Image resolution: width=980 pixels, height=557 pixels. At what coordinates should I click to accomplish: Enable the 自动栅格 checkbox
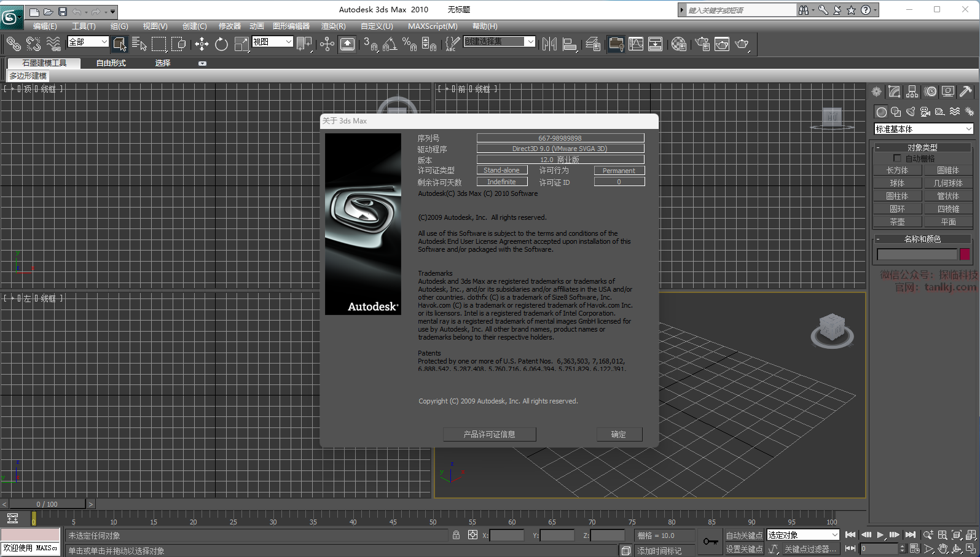pos(897,158)
